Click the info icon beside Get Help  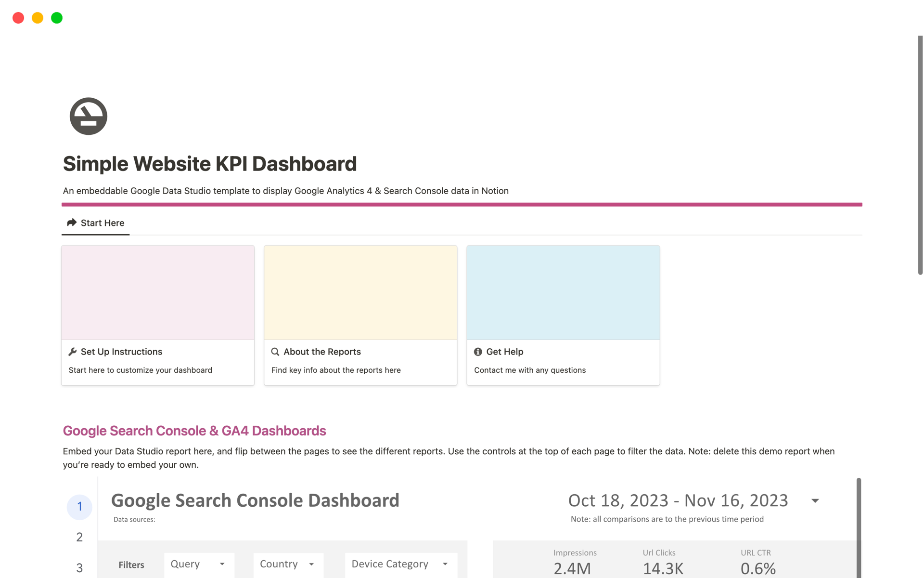(x=478, y=352)
